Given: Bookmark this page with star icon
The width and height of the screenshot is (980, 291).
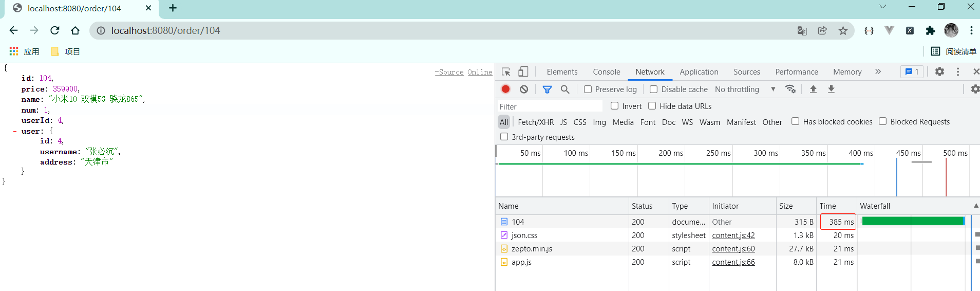Looking at the screenshot, I should (843, 31).
